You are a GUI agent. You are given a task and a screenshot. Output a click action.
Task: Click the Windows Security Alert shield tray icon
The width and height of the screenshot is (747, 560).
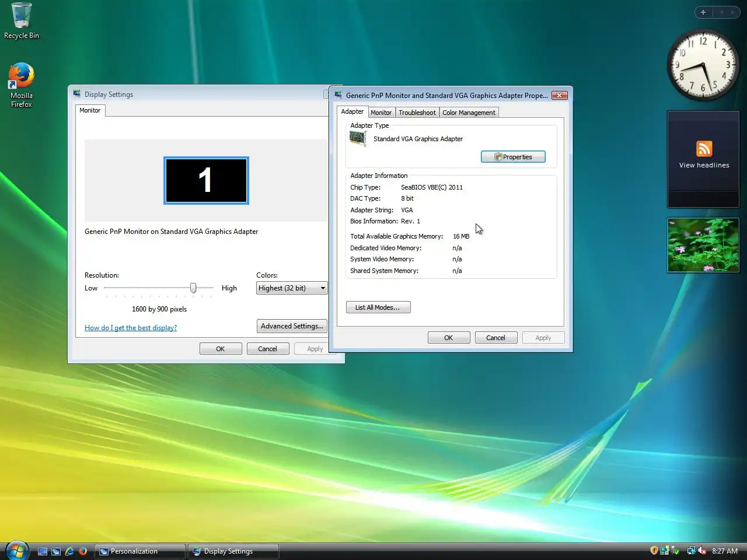point(654,550)
